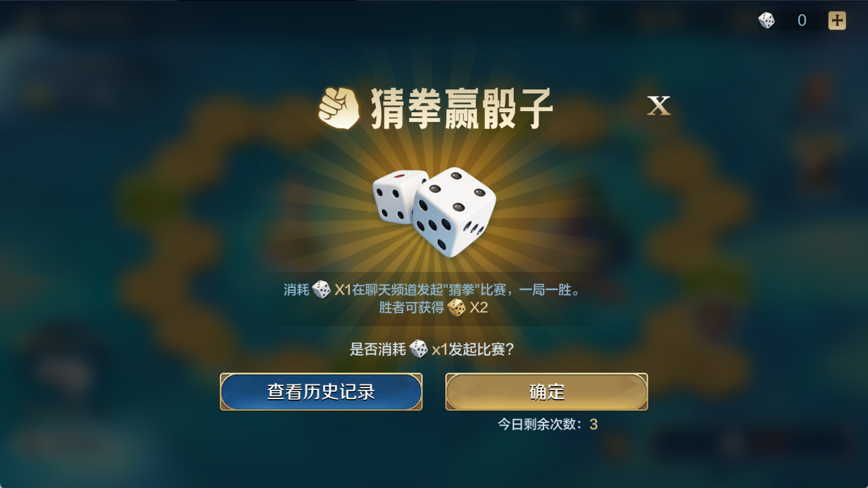This screenshot has height=488, width=868.
Task: Click the fist icon beside the title
Action: click(339, 108)
